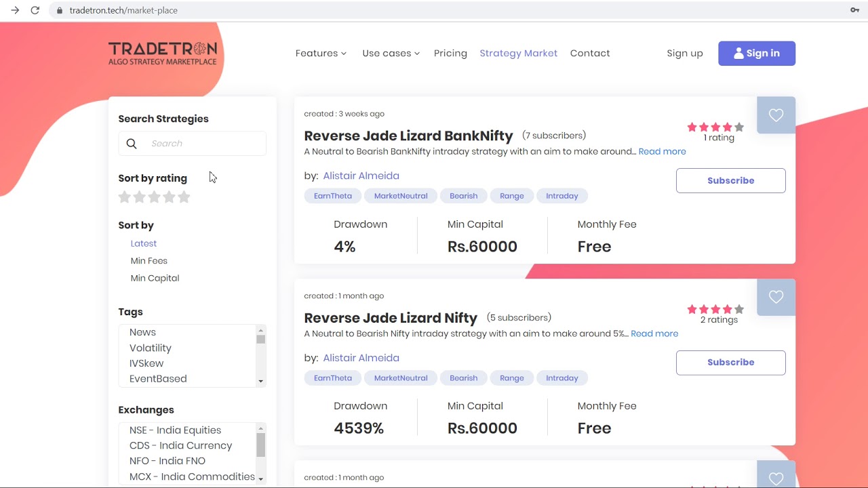
Task: Select MCX - India Commodities exchange
Action: [192, 476]
